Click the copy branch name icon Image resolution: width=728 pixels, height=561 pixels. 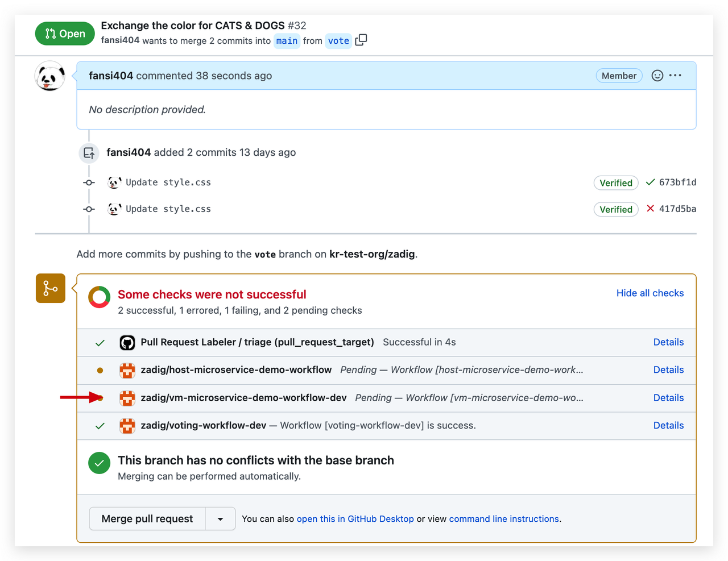[361, 40]
